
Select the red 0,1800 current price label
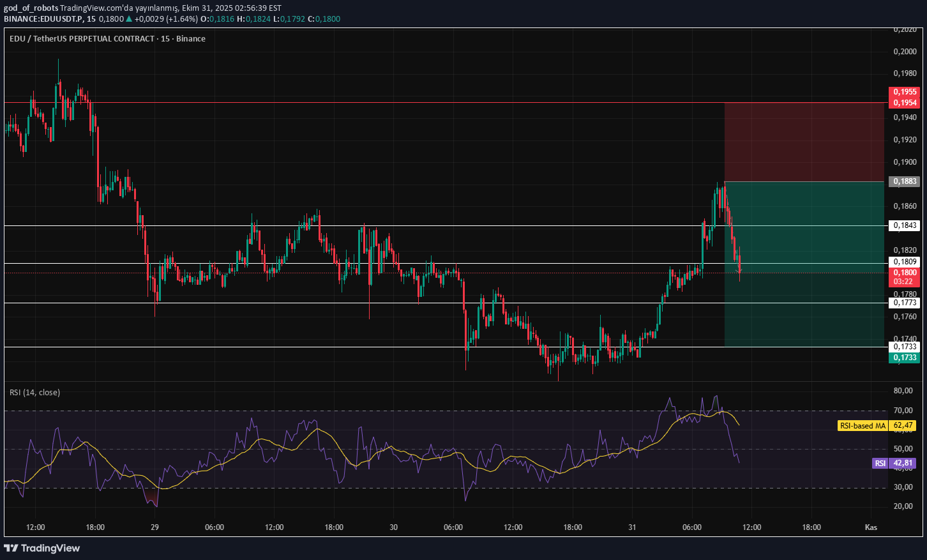click(904, 273)
